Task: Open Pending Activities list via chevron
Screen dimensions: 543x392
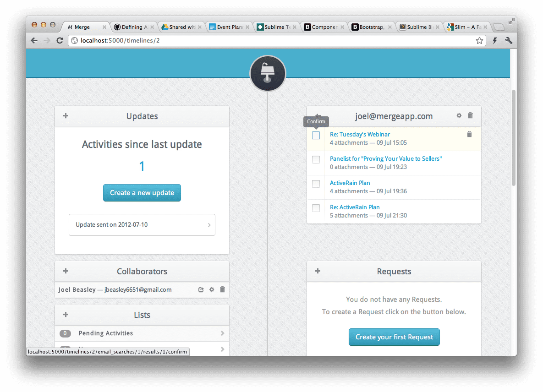Action: coord(222,333)
